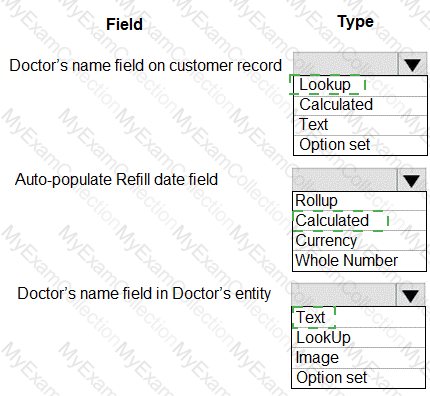Click the Type column header
The image size is (430, 396).
click(x=355, y=22)
